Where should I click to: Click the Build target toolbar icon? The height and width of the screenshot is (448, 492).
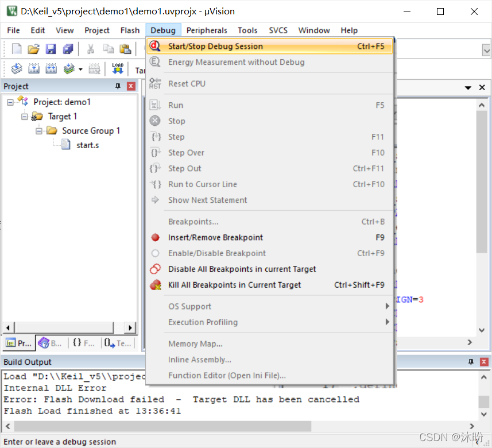pyautogui.click(x=33, y=68)
